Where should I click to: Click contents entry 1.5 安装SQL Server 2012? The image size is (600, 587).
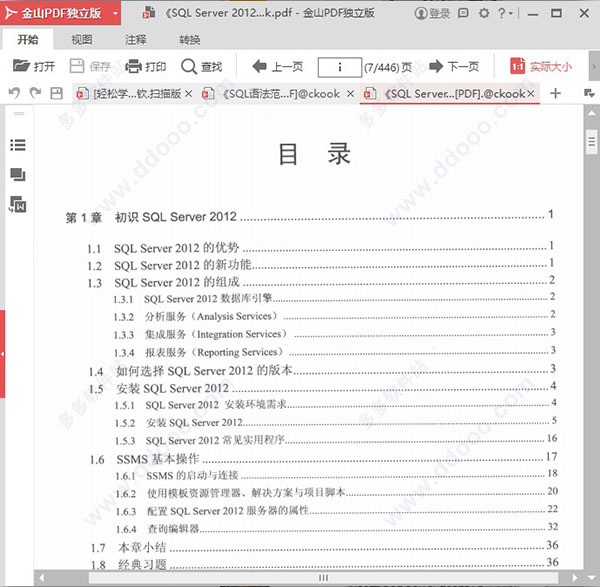coord(322,388)
